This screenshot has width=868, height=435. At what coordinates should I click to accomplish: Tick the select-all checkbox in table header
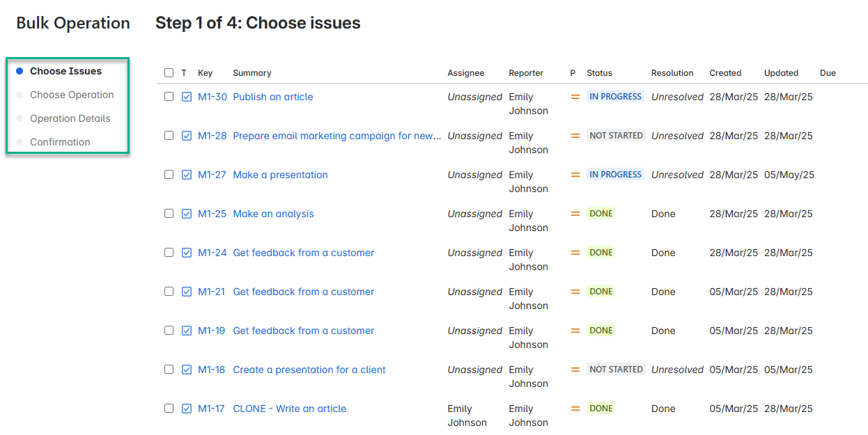tap(169, 72)
